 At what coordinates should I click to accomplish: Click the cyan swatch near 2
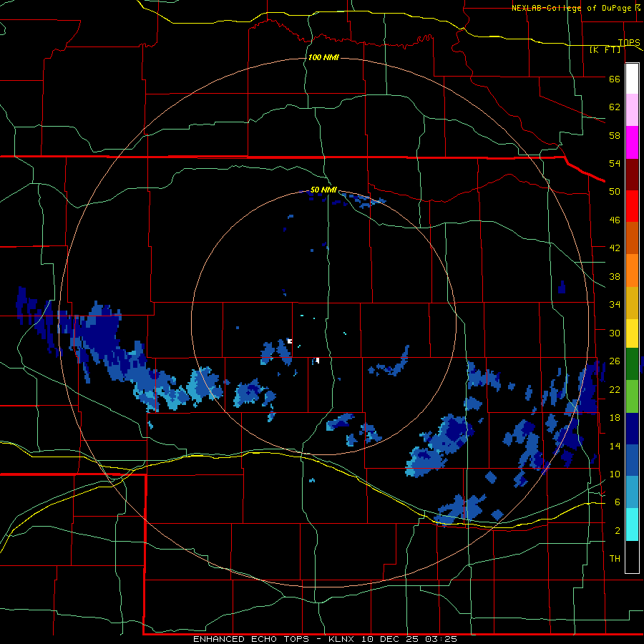click(632, 525)
